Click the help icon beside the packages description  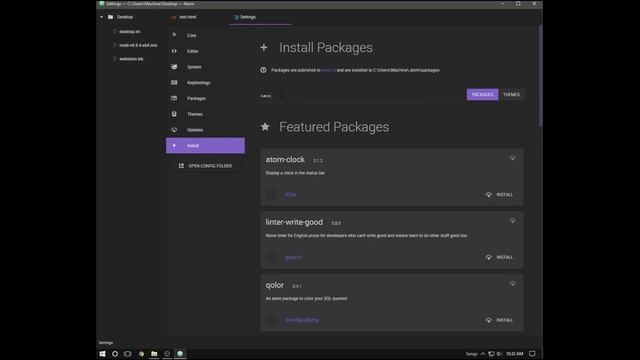pos(263,70)
